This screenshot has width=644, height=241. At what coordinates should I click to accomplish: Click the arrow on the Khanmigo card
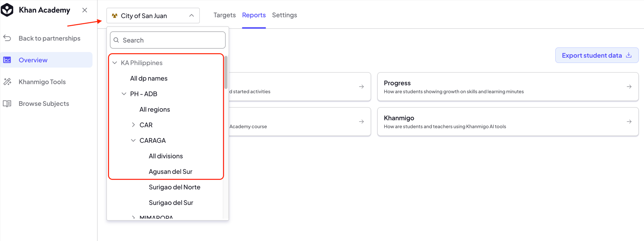pyautogui.click(x=629, y=122)
